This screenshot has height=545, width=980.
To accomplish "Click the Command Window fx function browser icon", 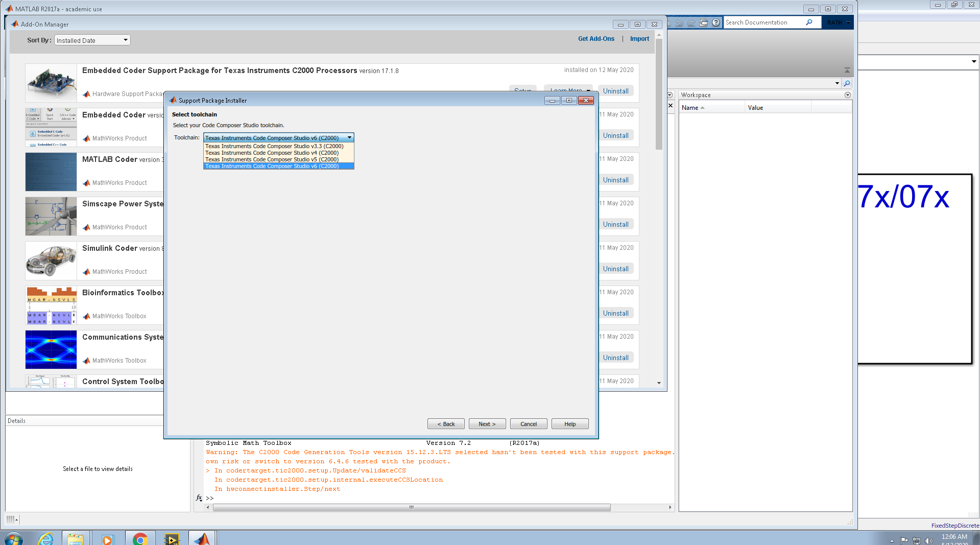I will (x=199, y=498).
